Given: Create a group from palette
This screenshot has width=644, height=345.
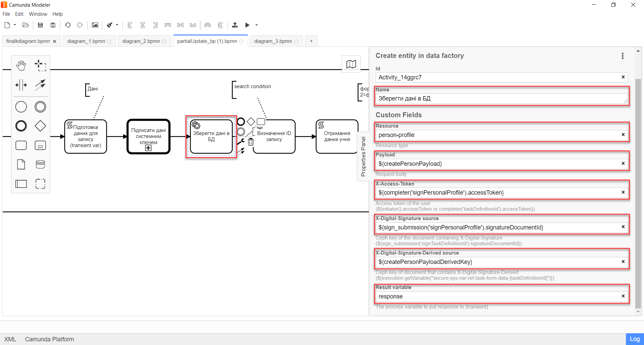Looking at the screenshot, I should (40, 184).
